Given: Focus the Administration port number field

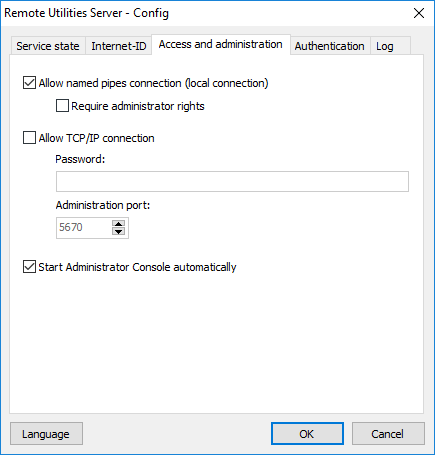Looking at the screenshot, I should pyautogui.click(x=84, y=228).
